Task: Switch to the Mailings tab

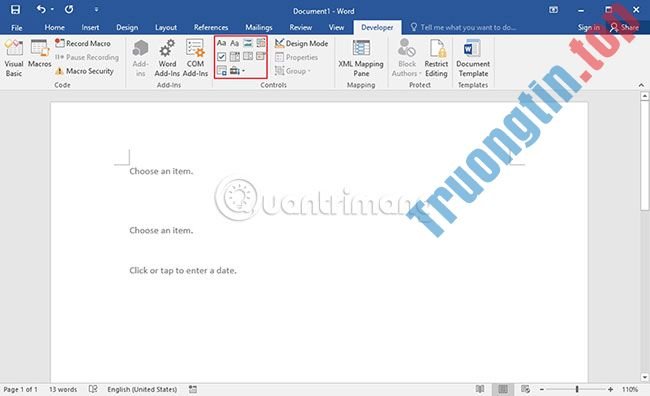Action: 259,27
